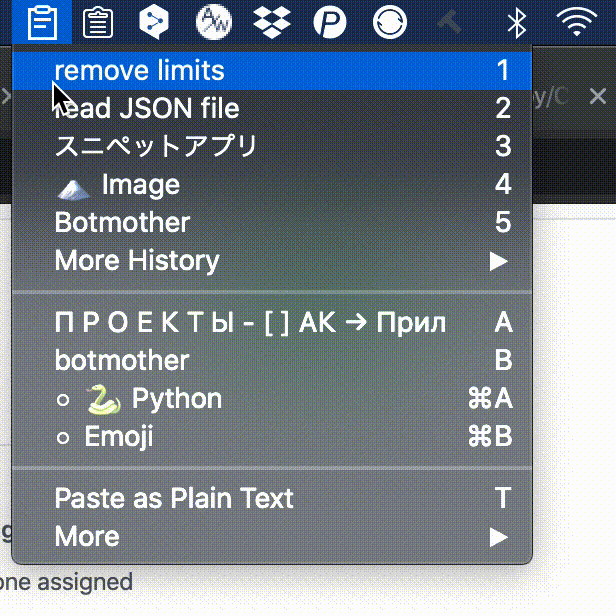Select 'read JSON file' history entry
Screen dimensions: 616x616
[x=272, y=108]
